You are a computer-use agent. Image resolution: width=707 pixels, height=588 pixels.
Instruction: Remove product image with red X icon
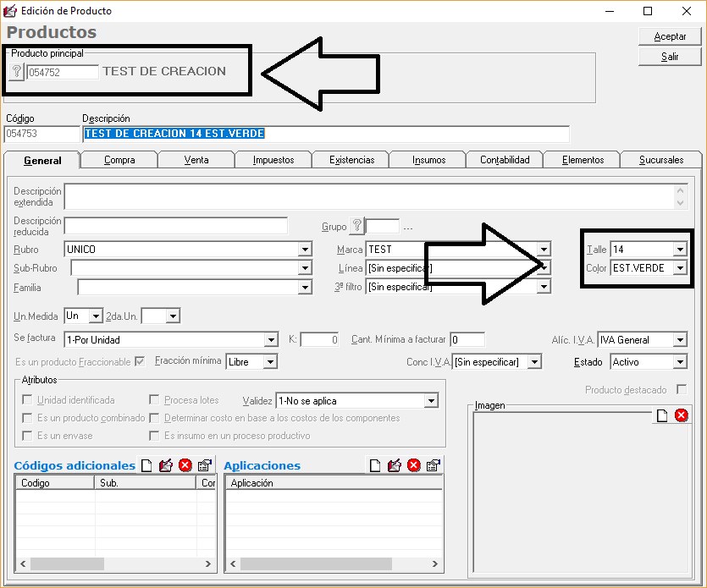pyautogui.click(x=681, y=415)
